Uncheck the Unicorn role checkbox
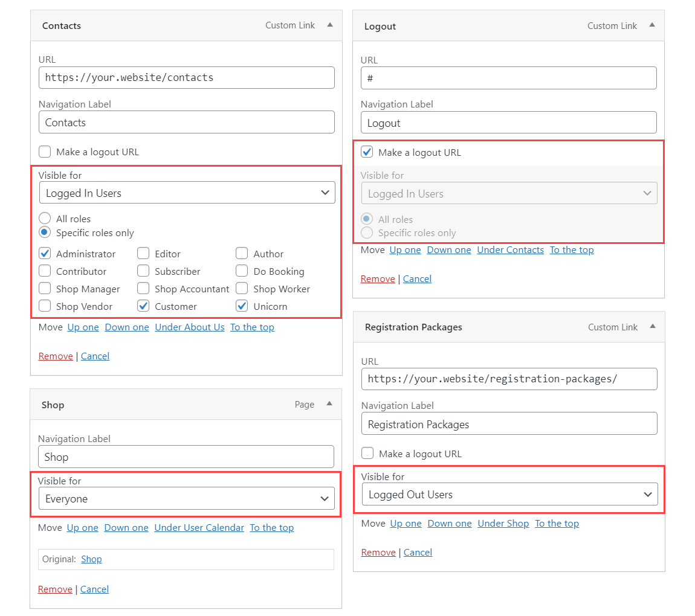695x616 pixels. point(242,306)
